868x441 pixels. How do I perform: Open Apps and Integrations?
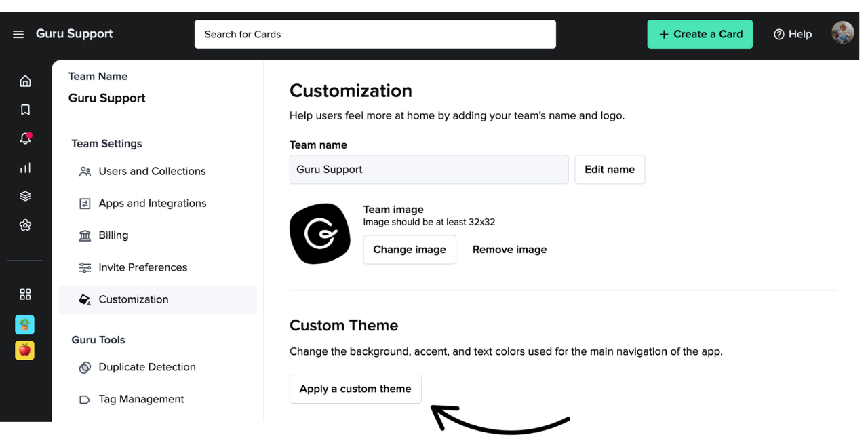coord(153,203)
